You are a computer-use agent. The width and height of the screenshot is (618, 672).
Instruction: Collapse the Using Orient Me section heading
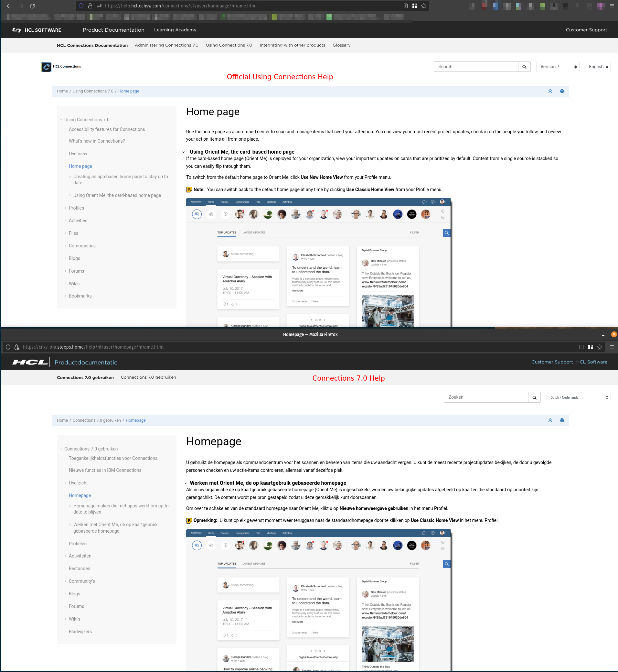(x=184, y=152)
